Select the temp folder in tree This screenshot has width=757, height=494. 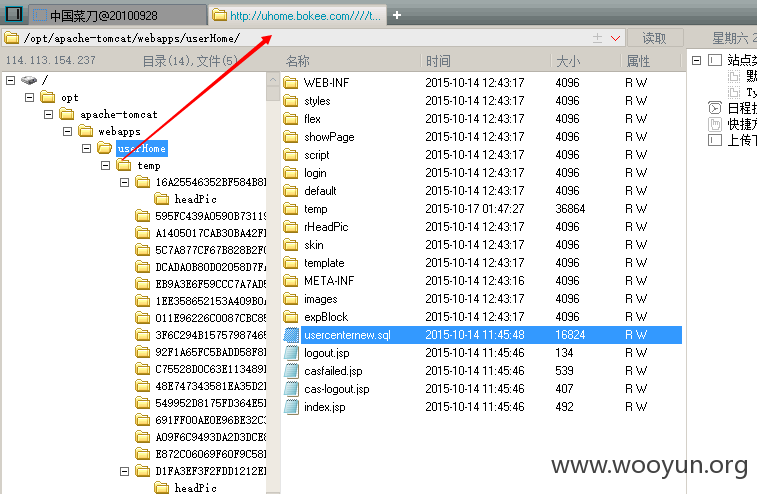point(149,166)
